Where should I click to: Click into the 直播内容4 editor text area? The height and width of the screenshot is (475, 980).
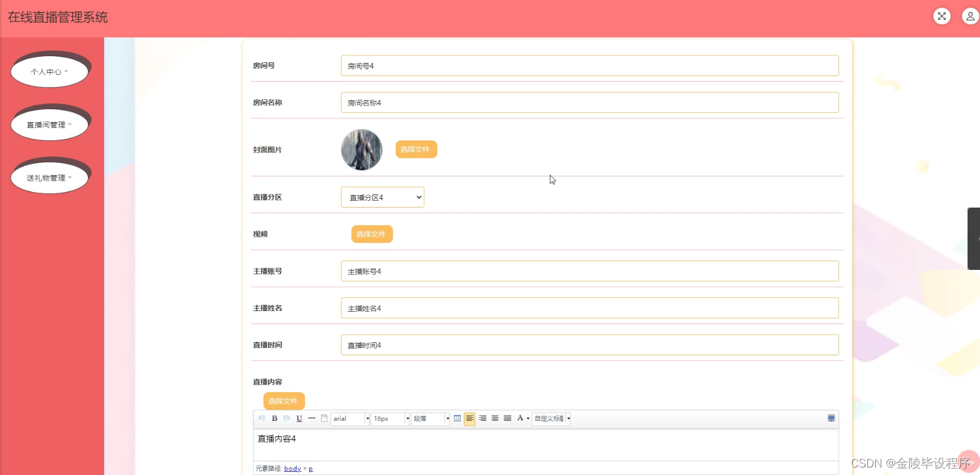(x=546, y=444)
